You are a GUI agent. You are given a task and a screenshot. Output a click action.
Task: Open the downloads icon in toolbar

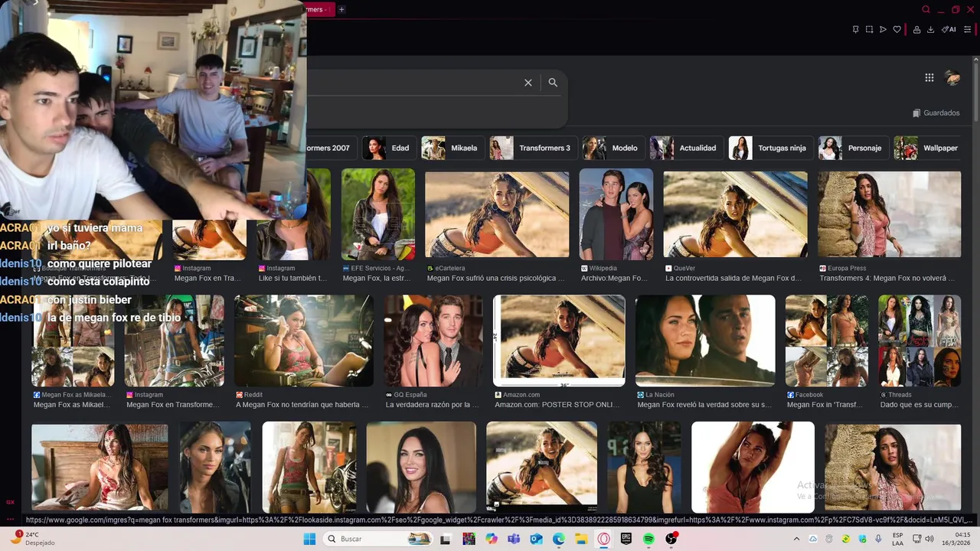click(931, 30)
